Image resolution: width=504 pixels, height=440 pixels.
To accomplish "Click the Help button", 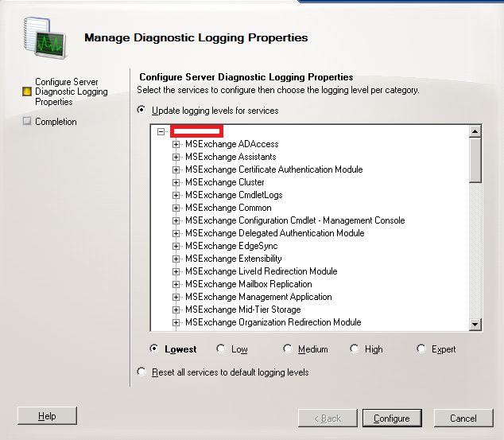I will [x=47, y=415].
